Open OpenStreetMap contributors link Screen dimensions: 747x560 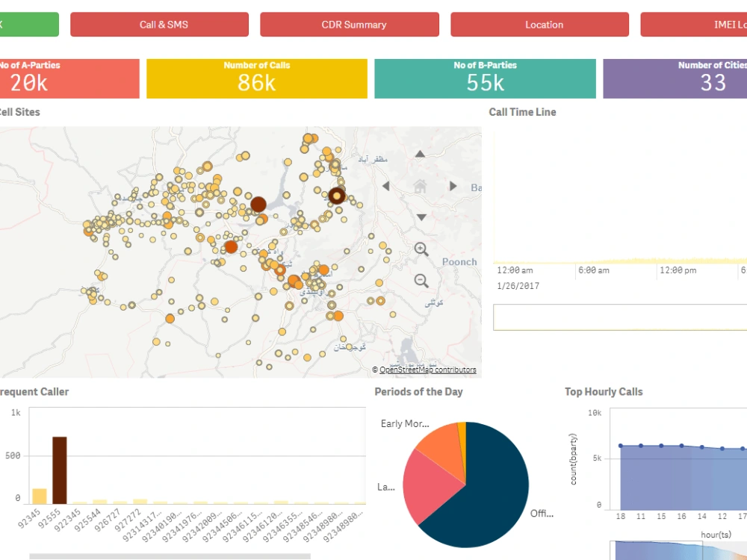[x=427, y=370]
